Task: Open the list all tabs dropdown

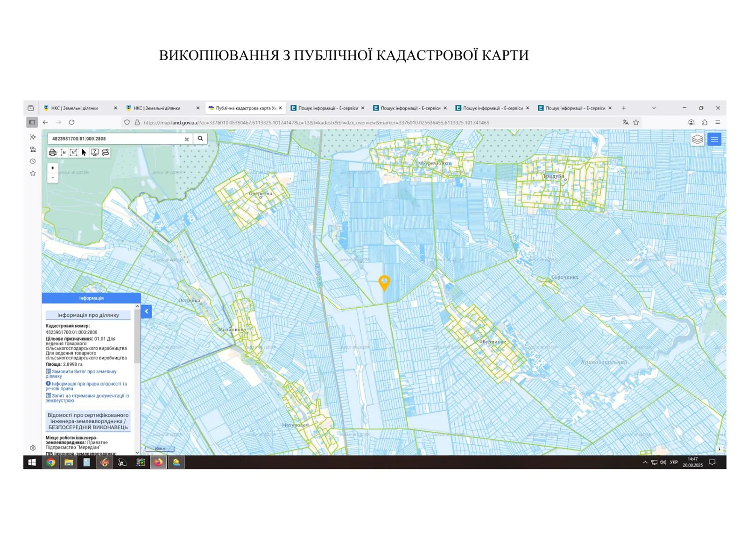Action: click(654, 108)
